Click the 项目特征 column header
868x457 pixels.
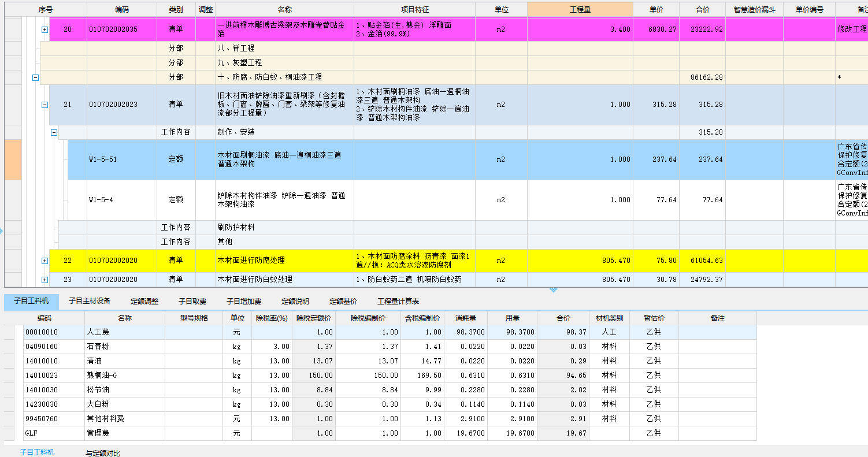(415, 10)
